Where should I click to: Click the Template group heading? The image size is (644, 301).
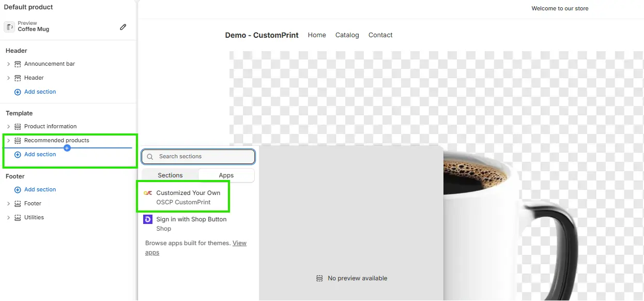coord(19,113)
